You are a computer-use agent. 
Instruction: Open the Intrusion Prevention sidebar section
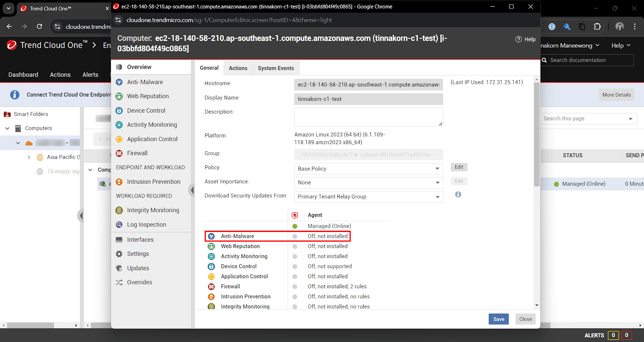tap(154, 182)
